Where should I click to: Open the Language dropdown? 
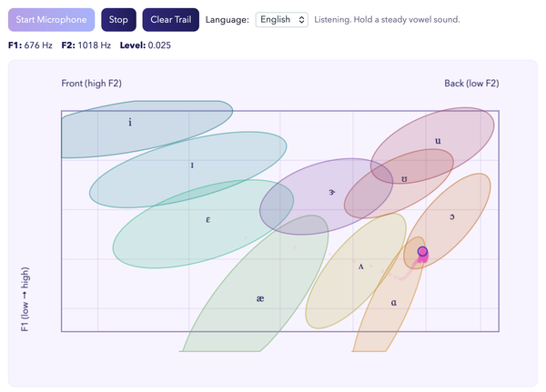(x=282, y=19)
